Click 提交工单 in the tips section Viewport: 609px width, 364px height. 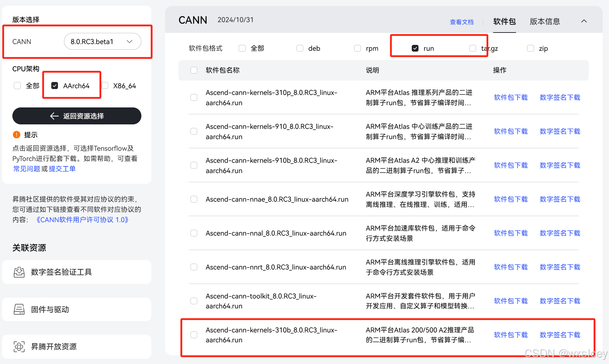62,169
